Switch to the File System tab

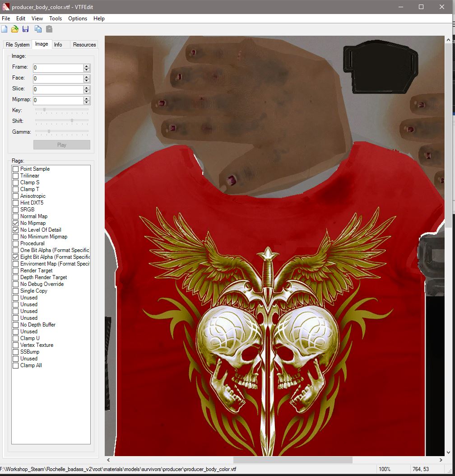coord(18,45)
